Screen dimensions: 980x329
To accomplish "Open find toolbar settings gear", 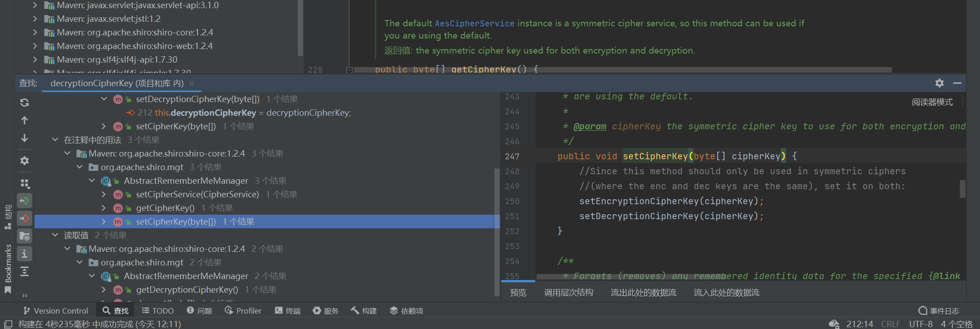I will (25, 161).
